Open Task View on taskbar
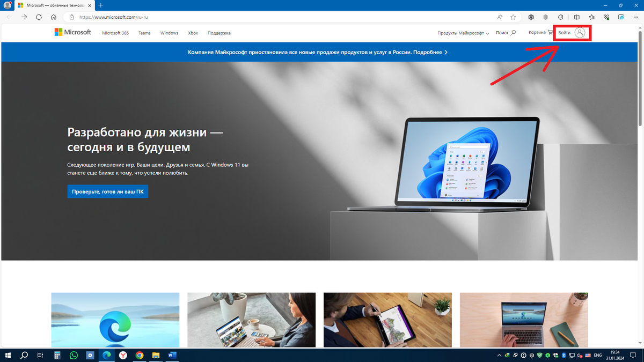Image resolution: width=644 pixels, height=362 pixels. pos(40,355)
